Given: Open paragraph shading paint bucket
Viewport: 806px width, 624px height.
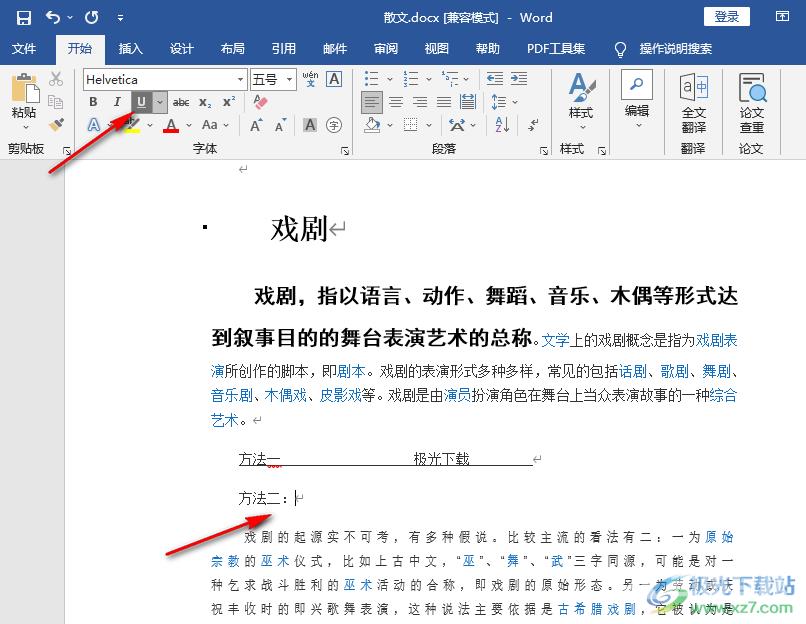Looking at the screenshot, I should pyautogui.click(x=372, y=125).
